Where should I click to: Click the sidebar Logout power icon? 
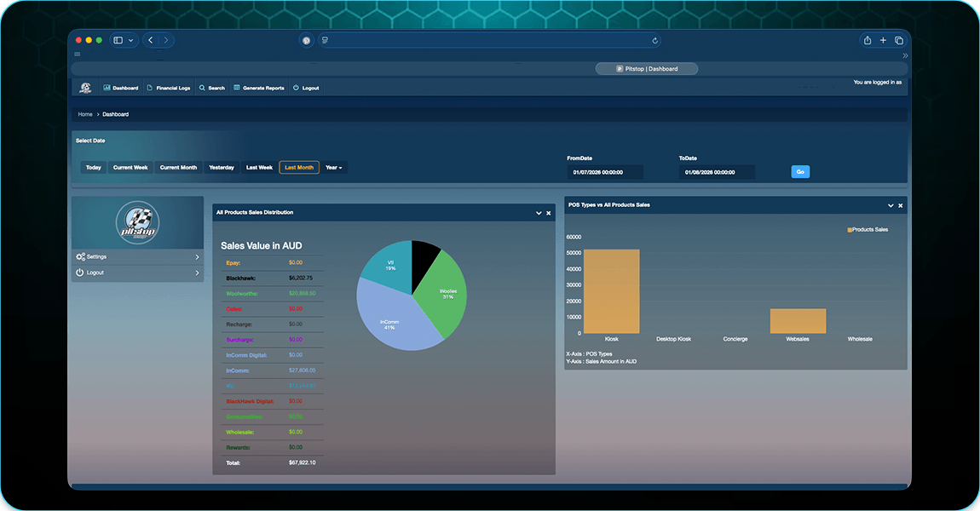coord(80,273)
